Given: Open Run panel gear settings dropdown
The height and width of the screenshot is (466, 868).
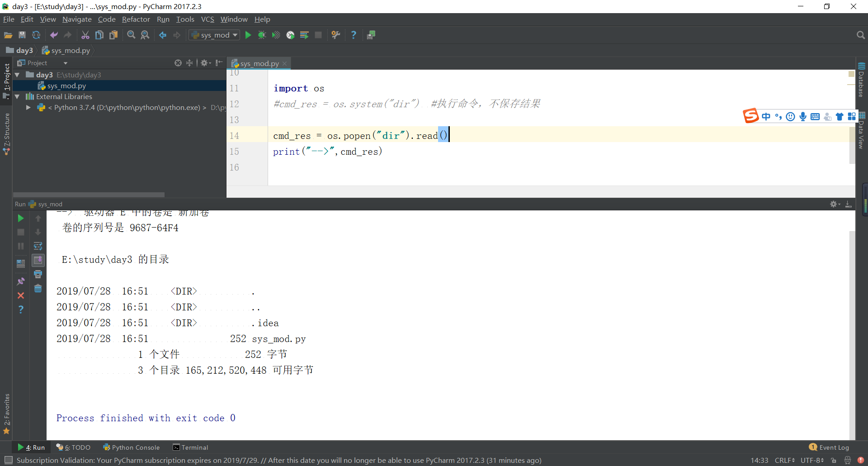Looking at the screenshot, I should point(835,204).
